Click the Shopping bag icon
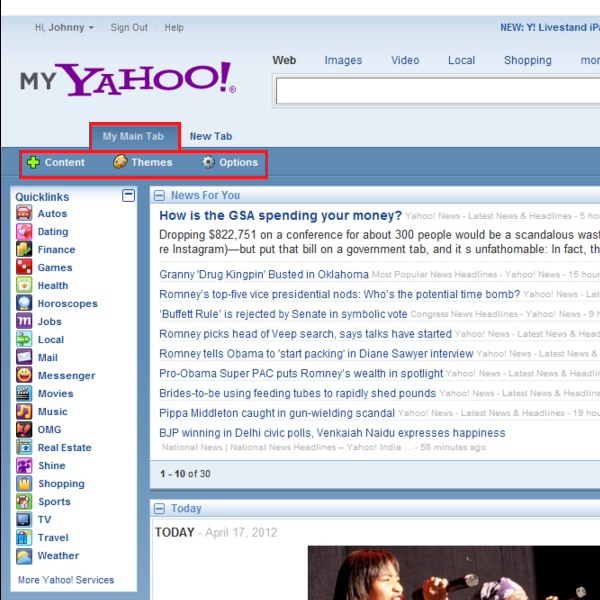This screenshot has width=600, height=600. 24,483
